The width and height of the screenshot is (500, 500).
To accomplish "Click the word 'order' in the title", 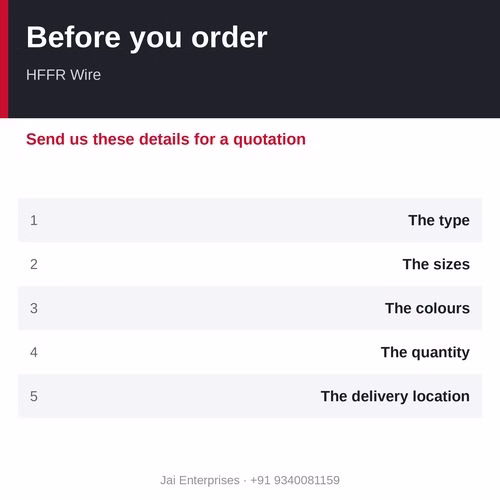I will coord(229,38).
